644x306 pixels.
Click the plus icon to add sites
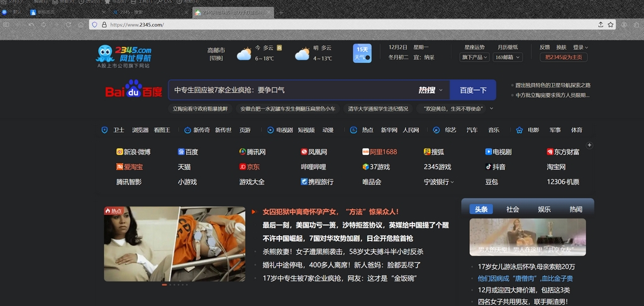[589, 145]
